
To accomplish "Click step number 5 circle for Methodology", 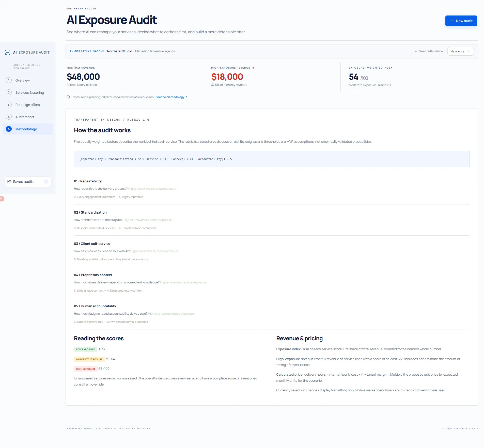I will tap(9, 129).
